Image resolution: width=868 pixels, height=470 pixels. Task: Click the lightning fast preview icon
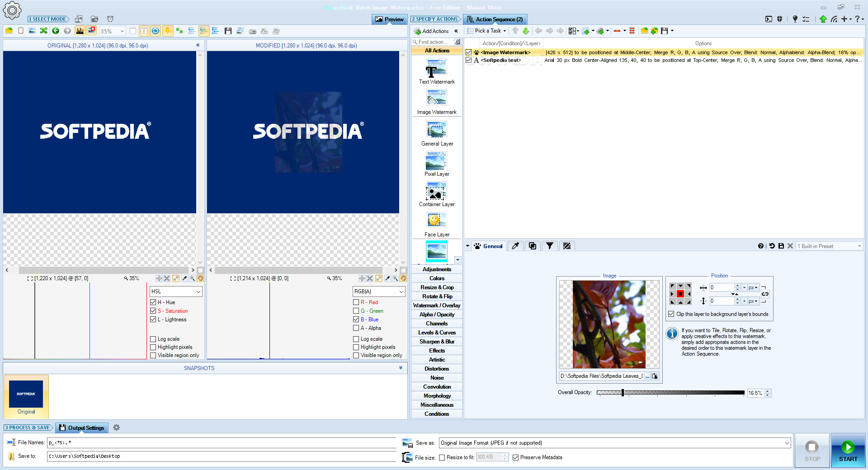click(x=168, y=31)
